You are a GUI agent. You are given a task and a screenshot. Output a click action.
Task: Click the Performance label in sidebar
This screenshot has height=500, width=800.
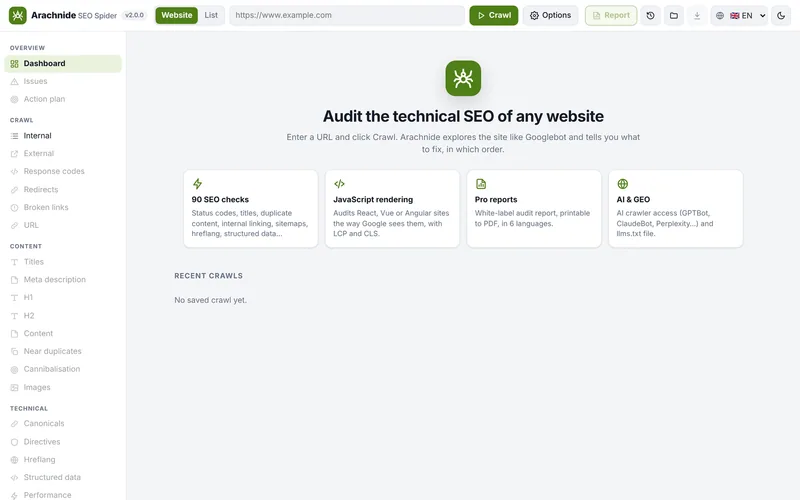(47, 495)
